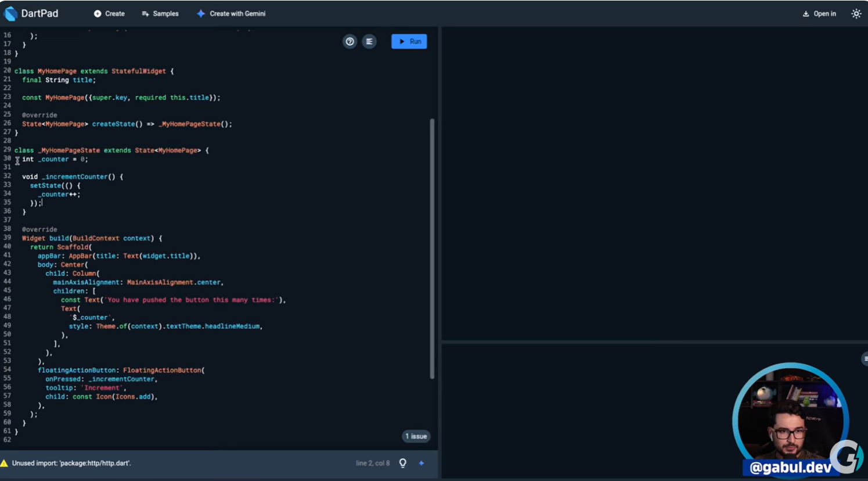This screenshot has width=868, height=481.
Task: Click the divider between preview and console
Action: click(x=654, y=342)
